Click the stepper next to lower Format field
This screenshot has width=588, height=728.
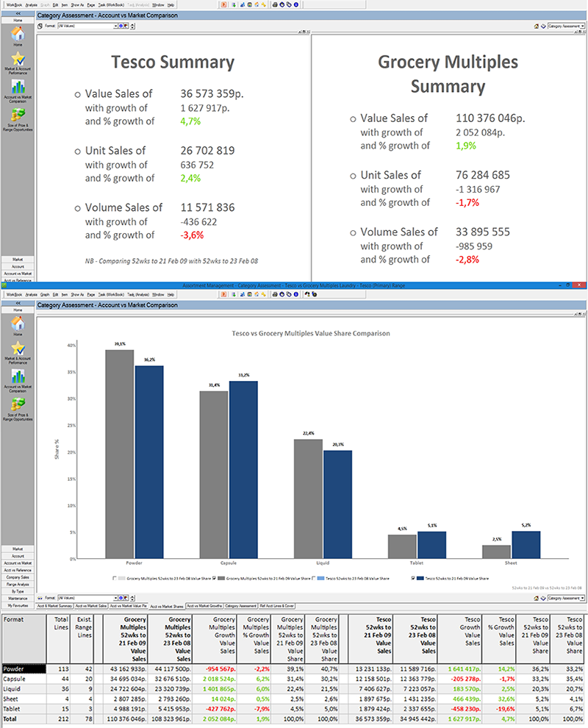[133, 598]
